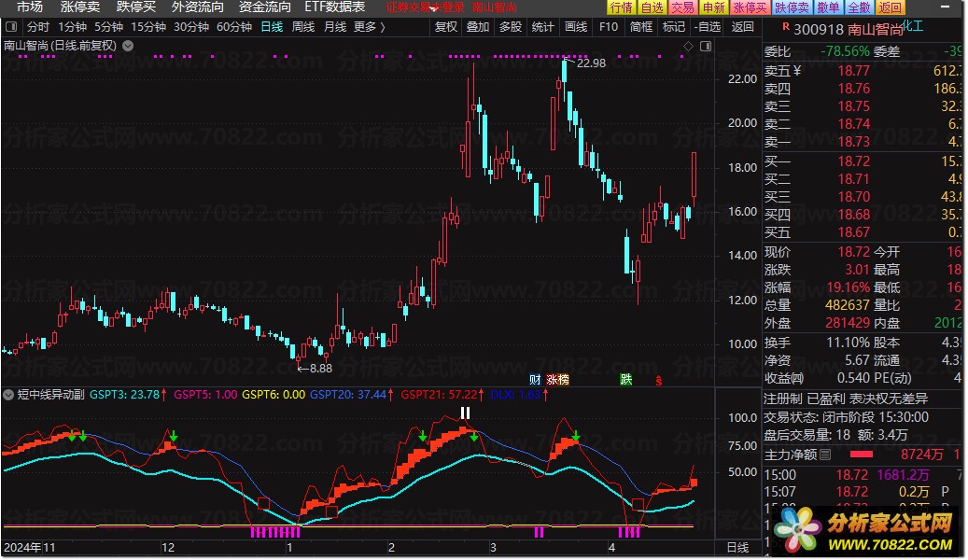The width and height of the screenshot is (968, 560).
Task: Open the 涨停卖 menu
Action: tap(80, 7)
